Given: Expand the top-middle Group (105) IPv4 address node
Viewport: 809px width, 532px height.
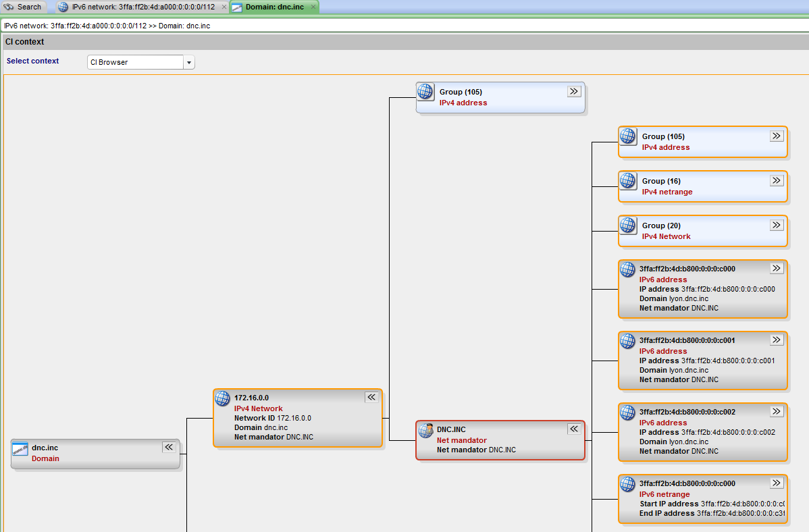Looking at the screenshot, I should click(x=574, y=91).
